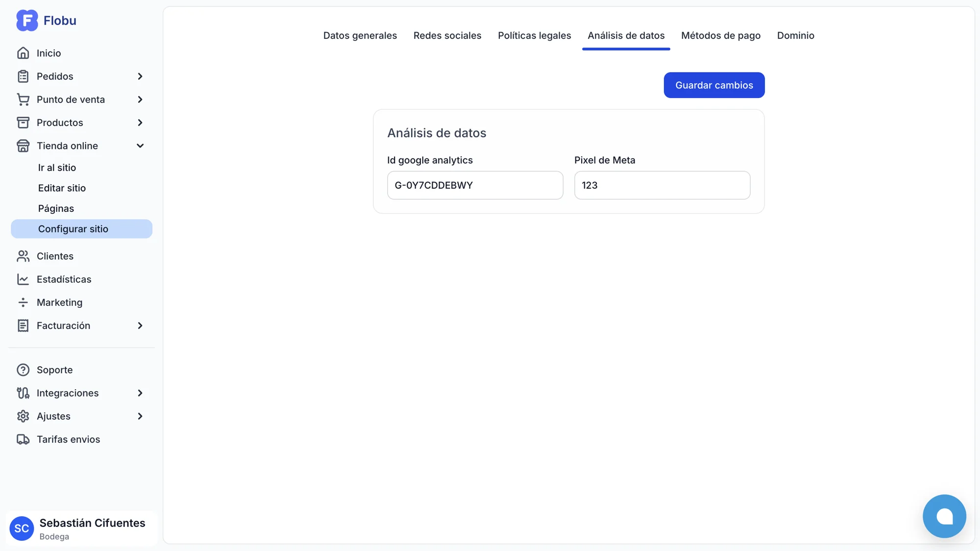This screenshot has width=980, height=551.
Task: Collapse the Tienda online section chevron
Action: (x=140, y=146)
